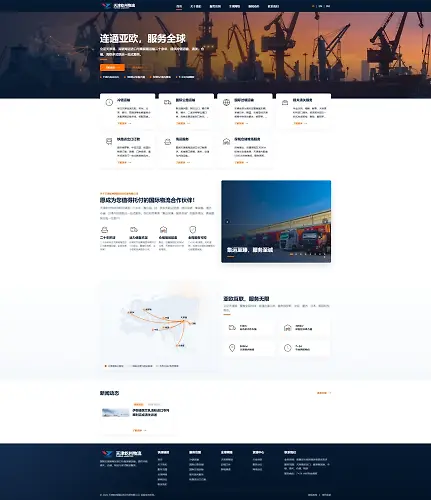Click the warehouse icon on the second-row last card
The height and width of the screenshot is (500, 431).
226,142
